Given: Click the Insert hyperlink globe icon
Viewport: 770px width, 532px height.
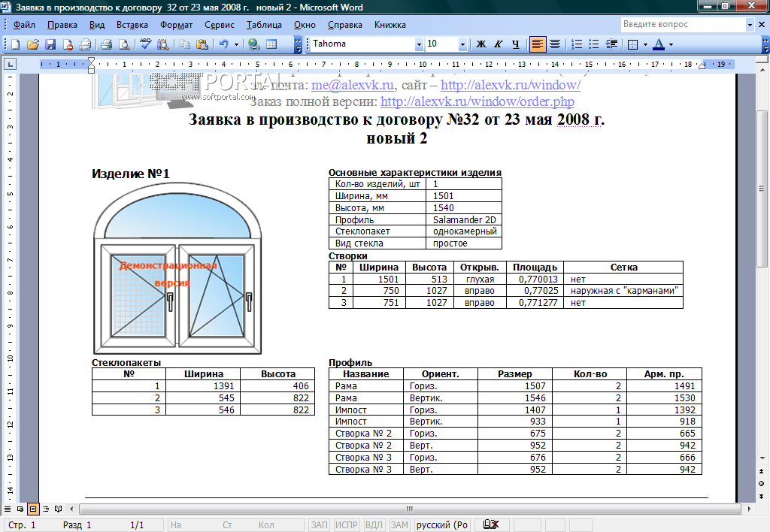Looking at the screenshot, I should click(x=253, y=44).
